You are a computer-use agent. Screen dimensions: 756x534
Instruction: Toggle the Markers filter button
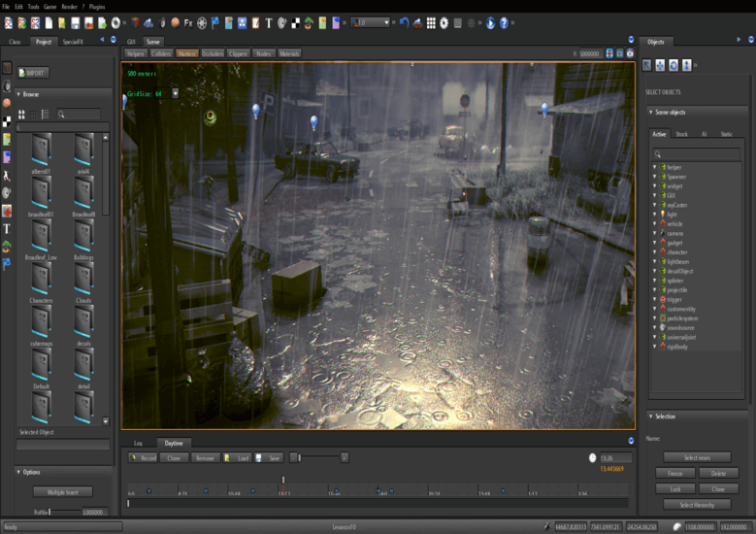pos(187,53)
